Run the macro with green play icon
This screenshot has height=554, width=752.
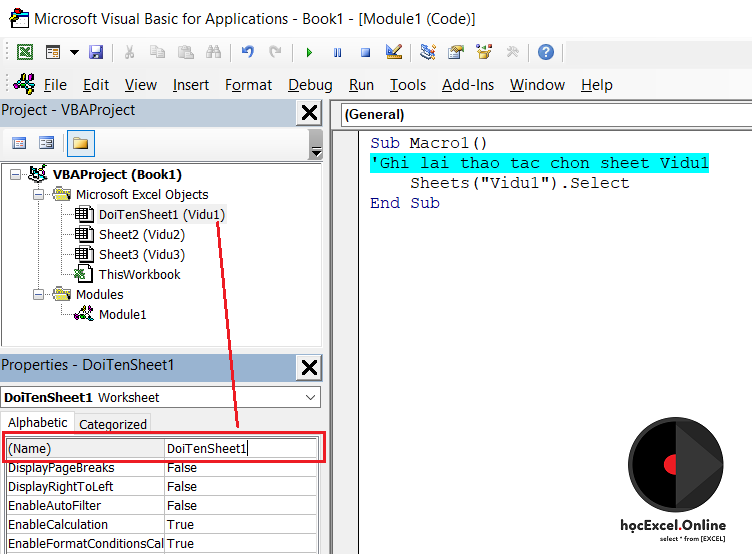pos(309,52)
